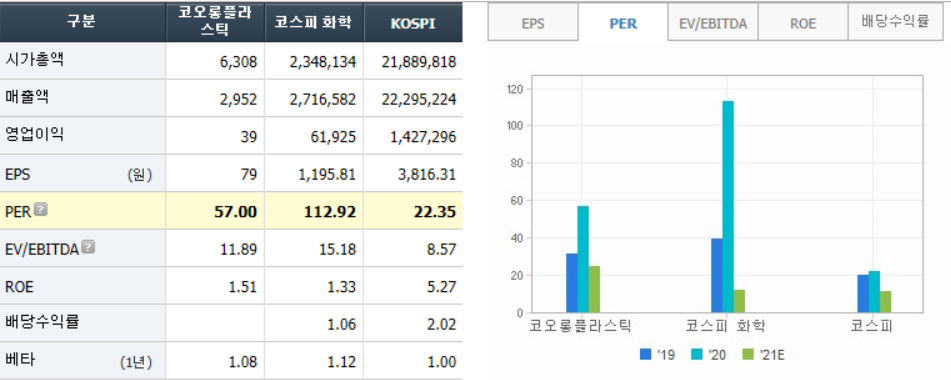Click the '19 blue bar for 코스피 화학
Viewport: 951px width, 380px height.
point(717,276)
